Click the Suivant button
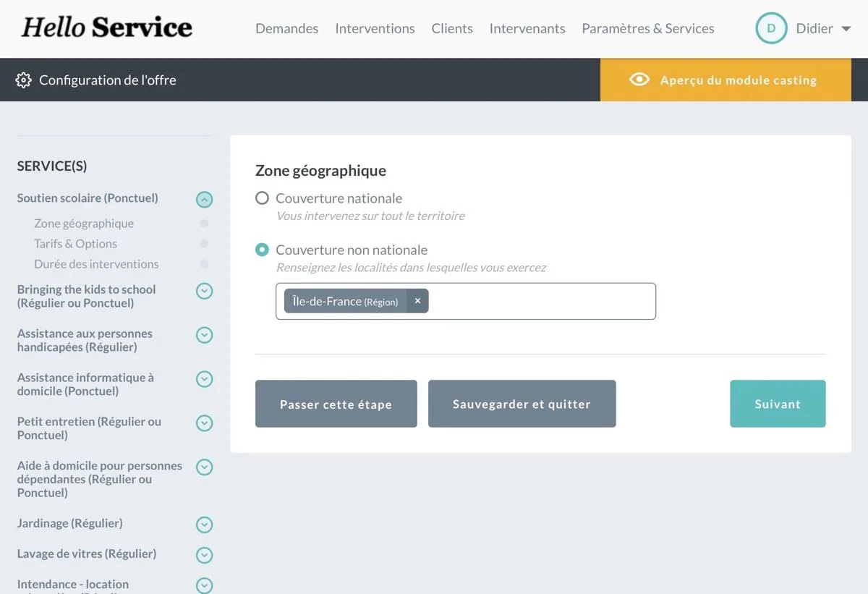Image resolution: width=868 pixels, height=594 pixels. coord(778,404)
